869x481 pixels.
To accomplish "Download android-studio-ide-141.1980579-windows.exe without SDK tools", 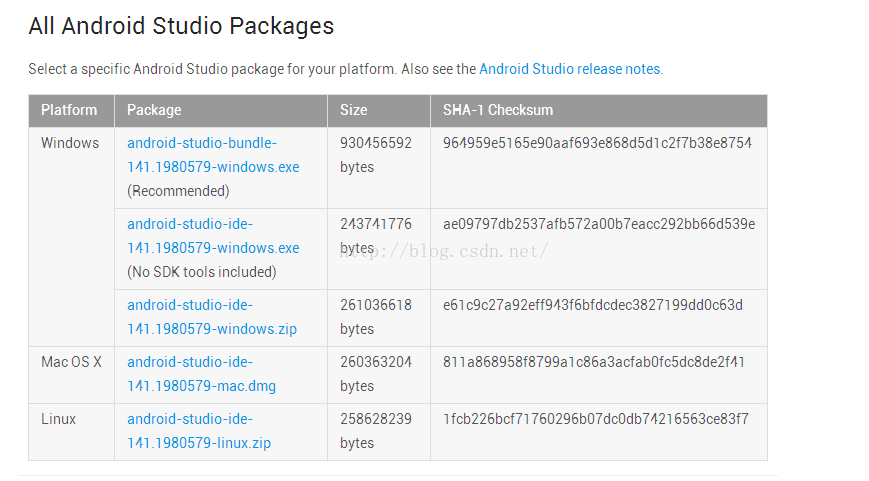I will 213,236.
